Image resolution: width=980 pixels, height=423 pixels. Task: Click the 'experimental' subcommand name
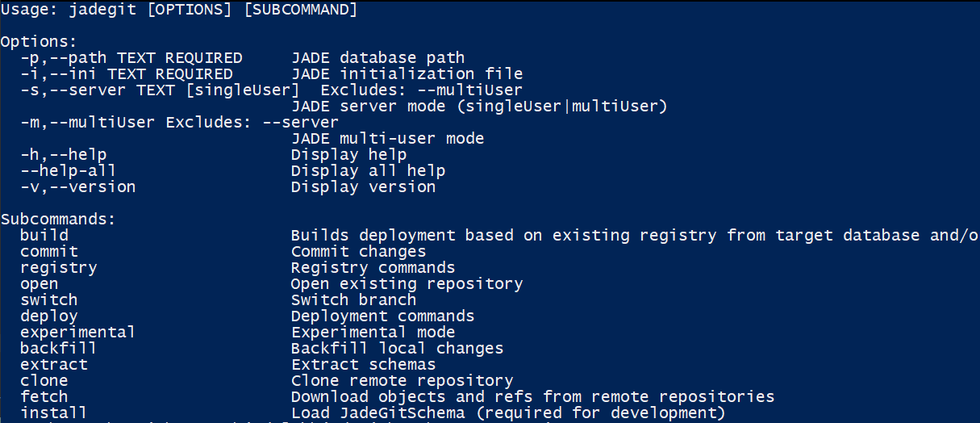pos(77,333)
